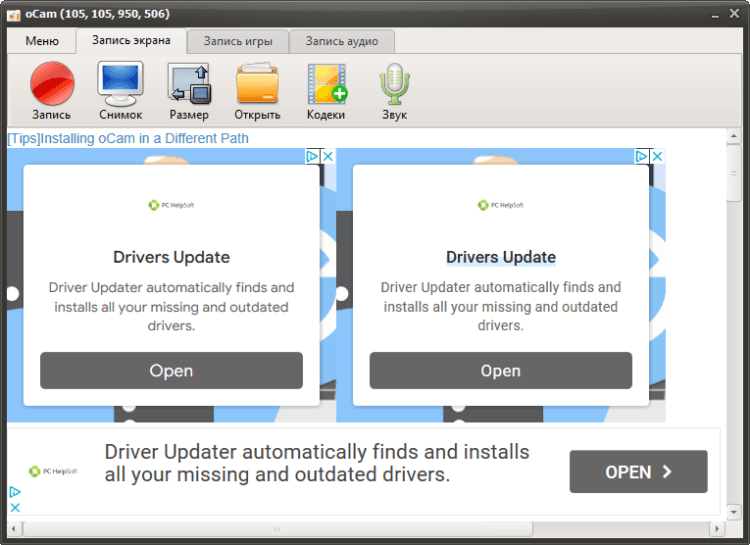Viewport: 750px width, 545px height.
Task: Open the Звук microphone settings
Action: [395, 90]
